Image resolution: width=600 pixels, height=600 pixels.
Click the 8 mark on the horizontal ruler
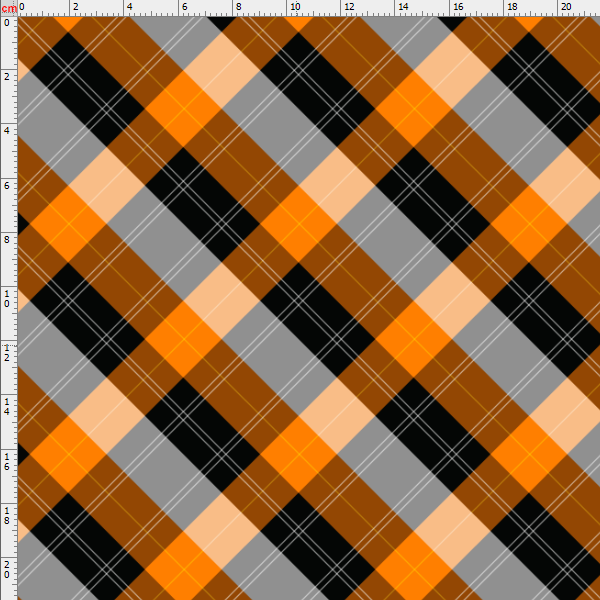(238, 7)
